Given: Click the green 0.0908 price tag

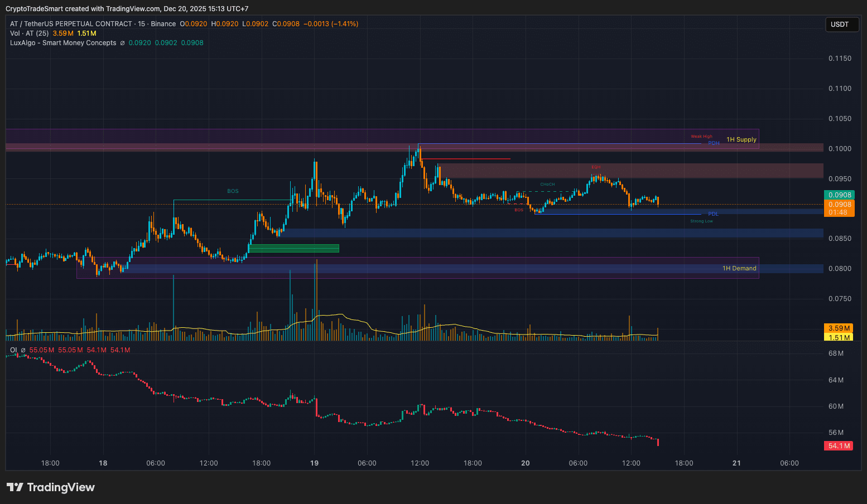Looking at the screenshot, I should click(839, 195).
